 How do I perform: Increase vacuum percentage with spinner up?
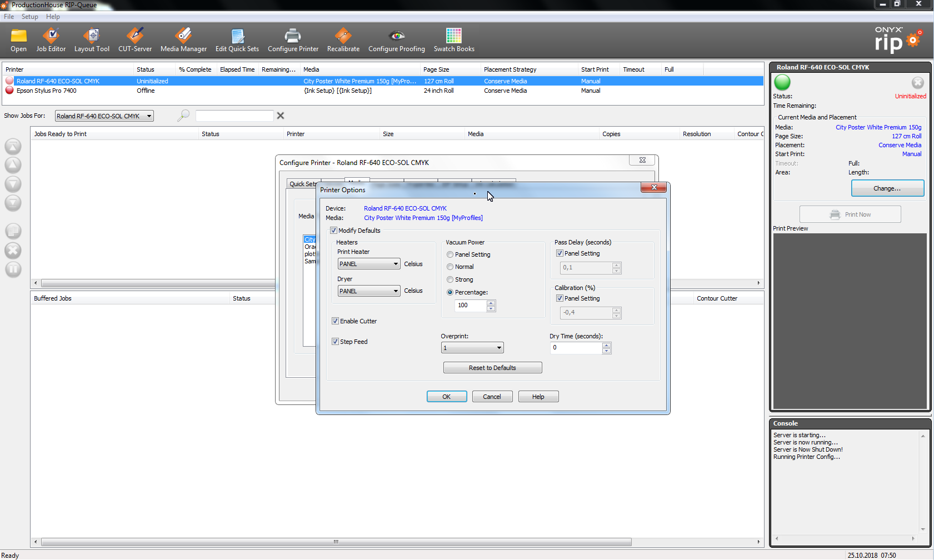[x=491, y=303]
